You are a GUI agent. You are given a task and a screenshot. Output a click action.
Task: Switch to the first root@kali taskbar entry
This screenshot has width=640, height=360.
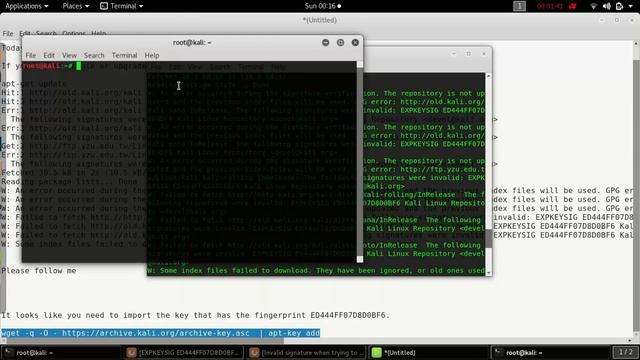[61, 353]
